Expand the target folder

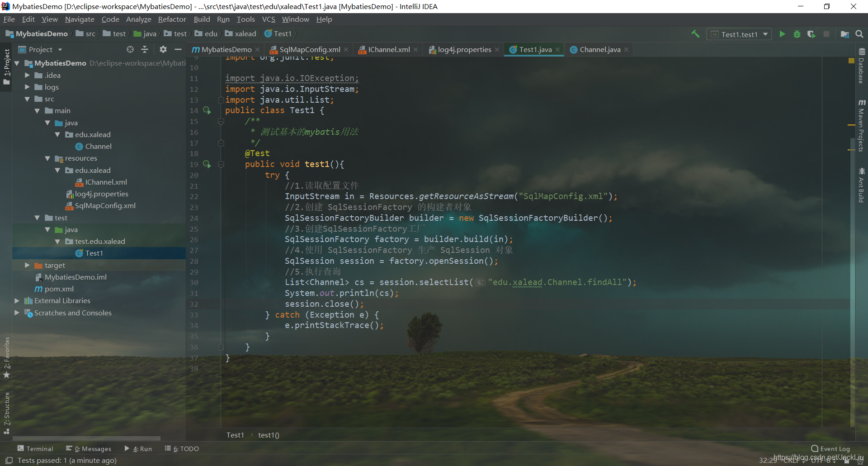click(x=27, y=265)
